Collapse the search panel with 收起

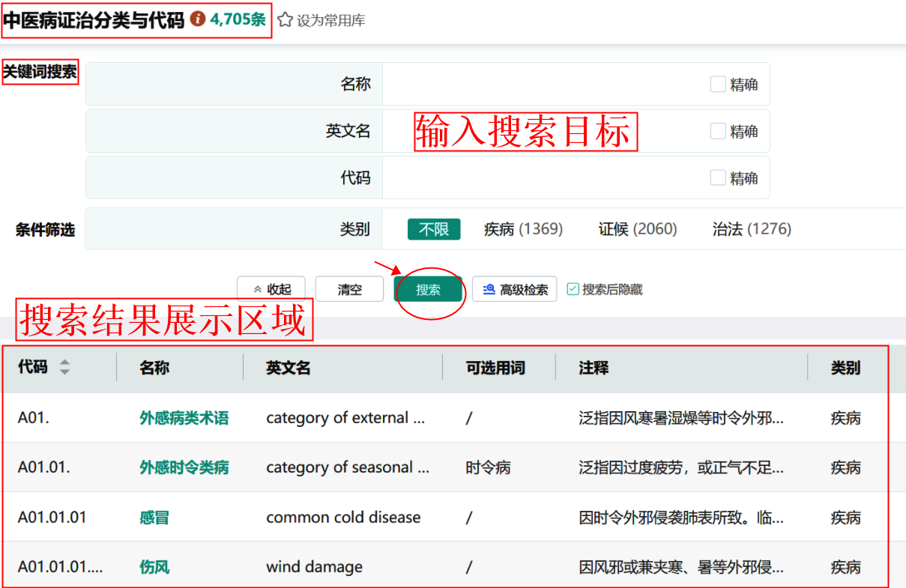271,290
